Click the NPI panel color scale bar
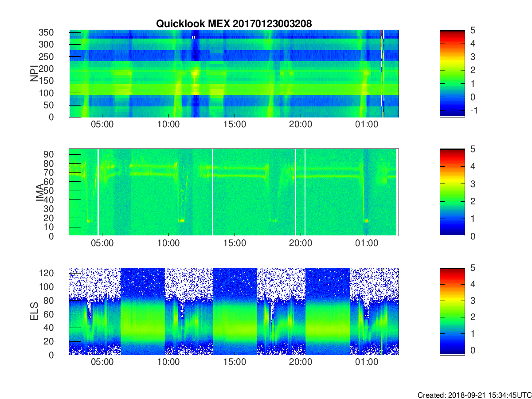This screenshot has height=399, width=532. pyautogui.click(x=452, y=74)
